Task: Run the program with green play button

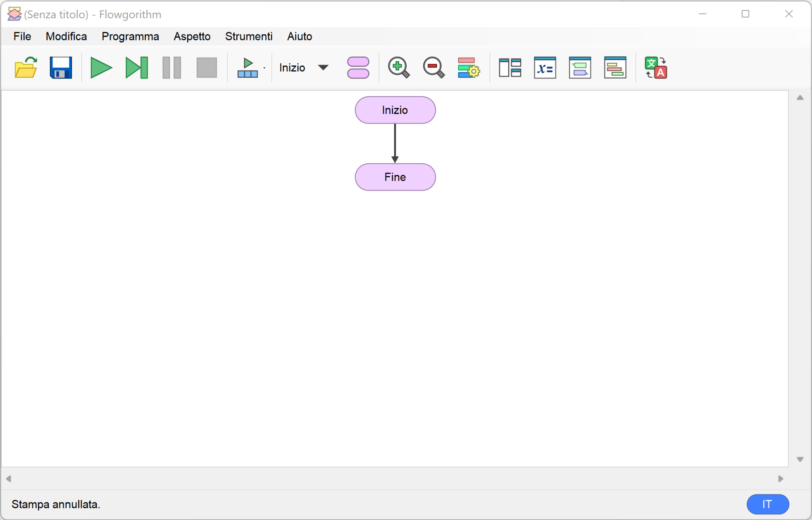Action: (x=101, y=67)
